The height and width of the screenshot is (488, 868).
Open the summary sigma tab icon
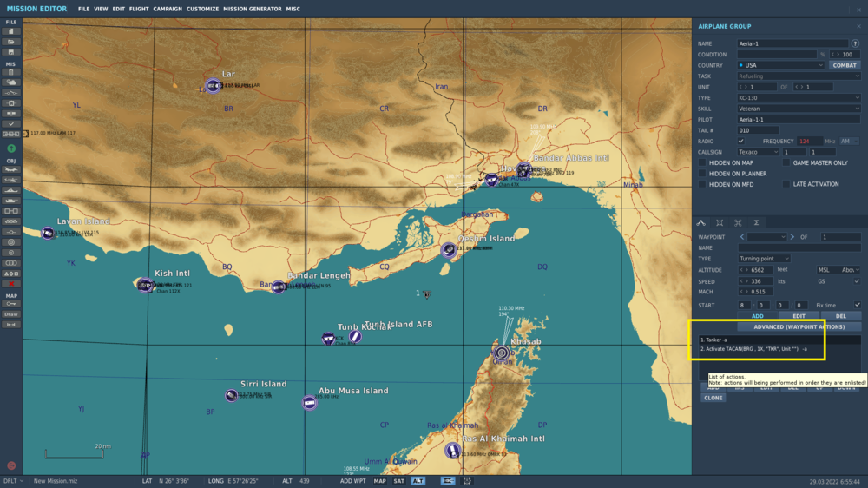point(756,222)
